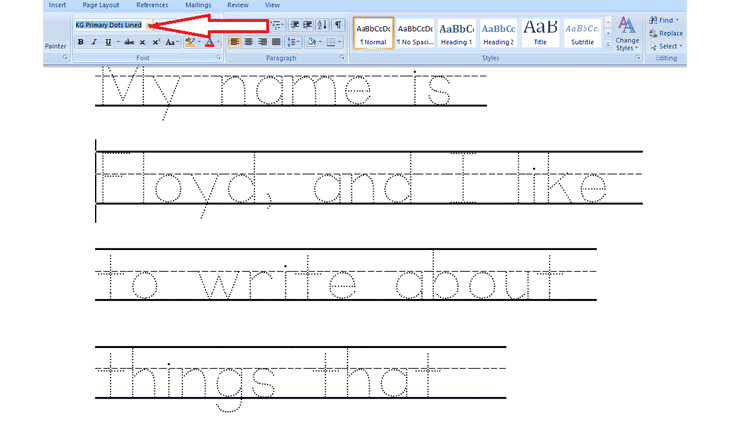This screenshot has height=440, width=730.
Task: Click the word 'things' in the document
Action: pos(186,382)
